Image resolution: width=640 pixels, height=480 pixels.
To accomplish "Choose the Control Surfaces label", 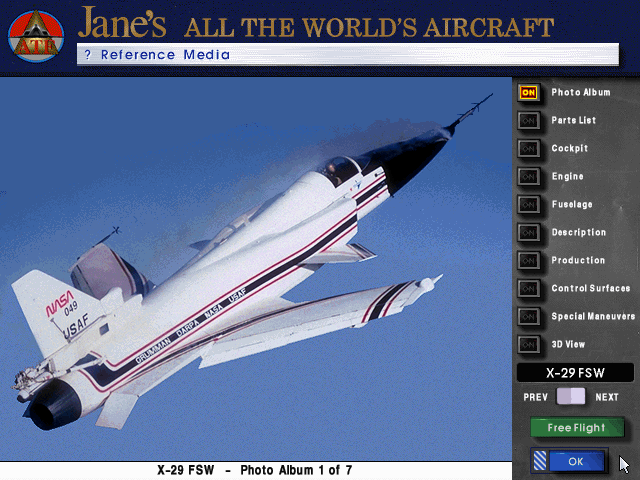I will [x=591, y=288].
